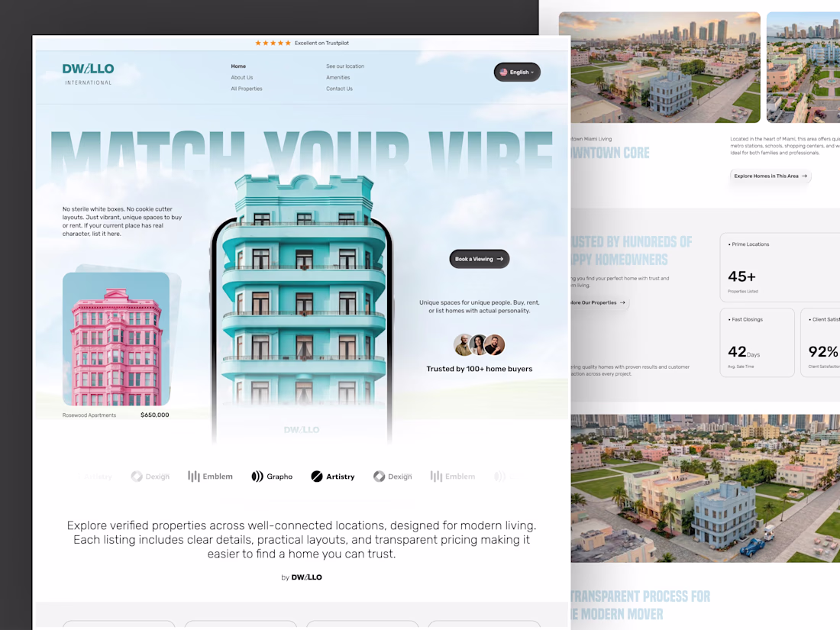
Task: Click the faded left Dexign logo
Action: tap(150, 477)
